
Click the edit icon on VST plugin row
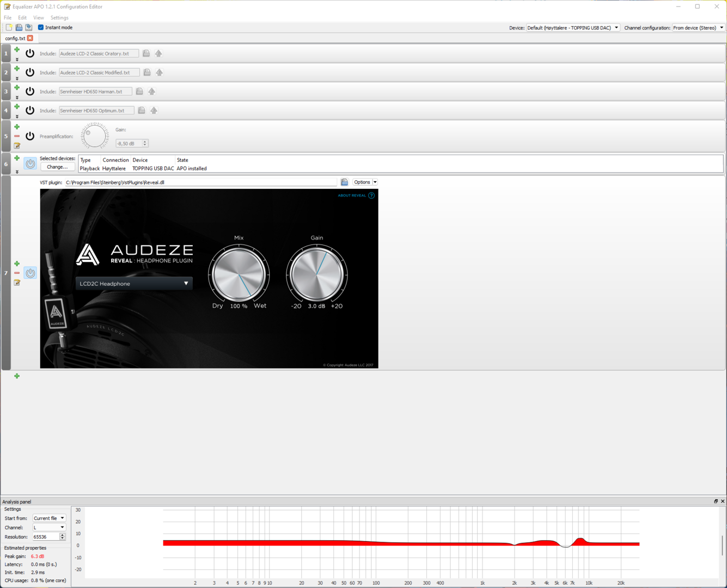pyautogui.click(x=17, y=283)
